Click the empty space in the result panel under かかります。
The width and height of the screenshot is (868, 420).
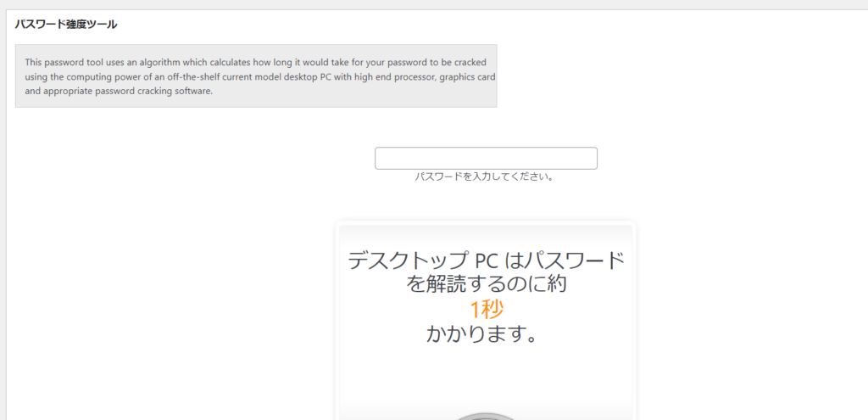[x=485, y=377]
